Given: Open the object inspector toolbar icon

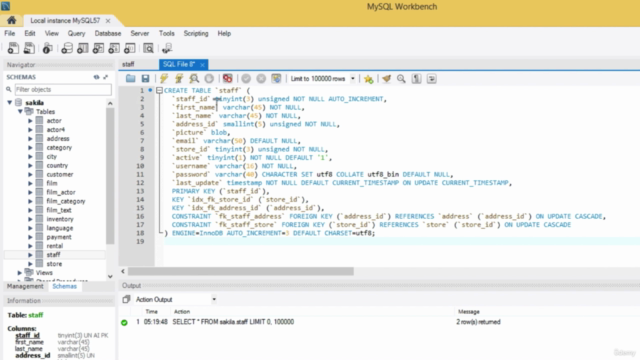Looking at the screenshot, I should click(47, 48).
